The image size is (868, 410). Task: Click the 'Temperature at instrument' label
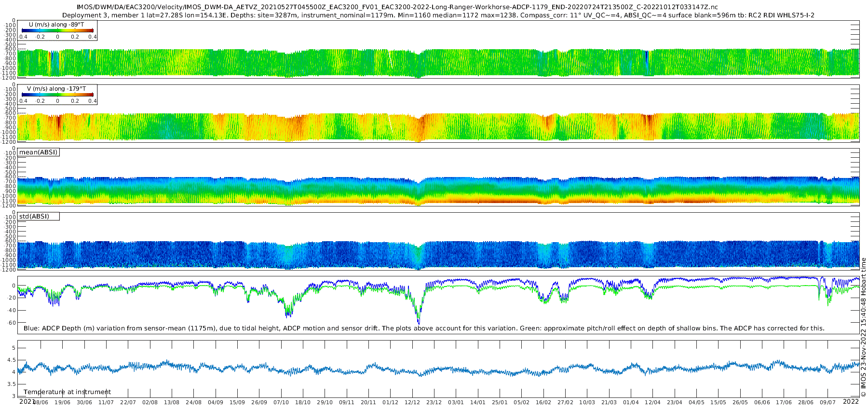[x=67, y=392]
